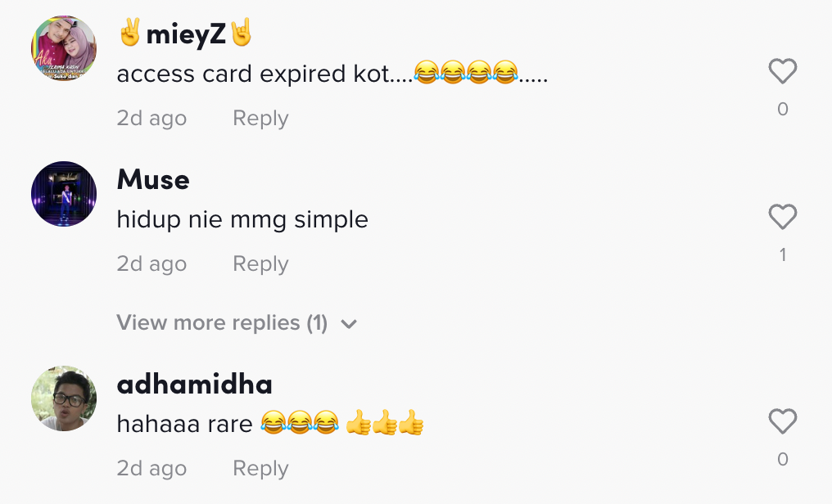Click the comment text 'hidup nie mmg simple'

[x=242, y=220]
